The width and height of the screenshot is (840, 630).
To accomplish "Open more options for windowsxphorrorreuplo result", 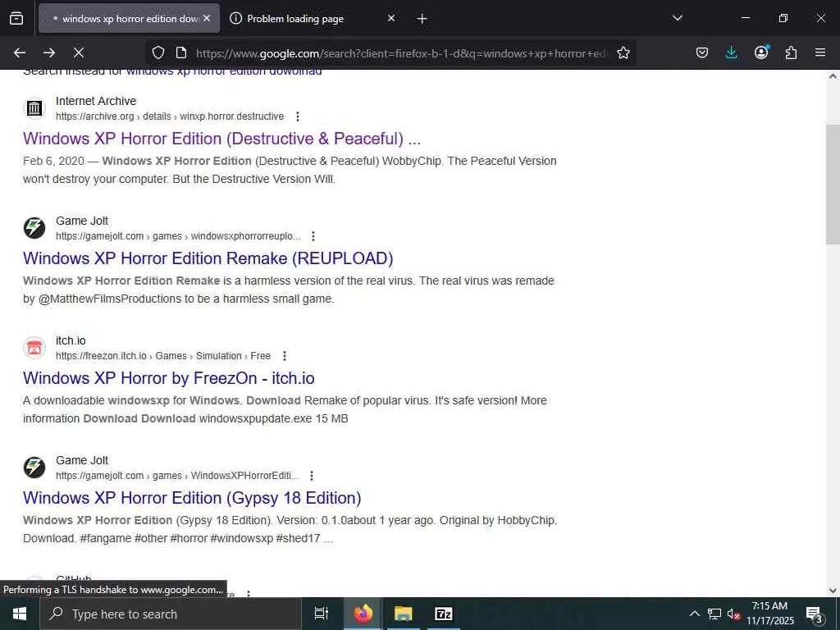I will [x=313, y=236].
